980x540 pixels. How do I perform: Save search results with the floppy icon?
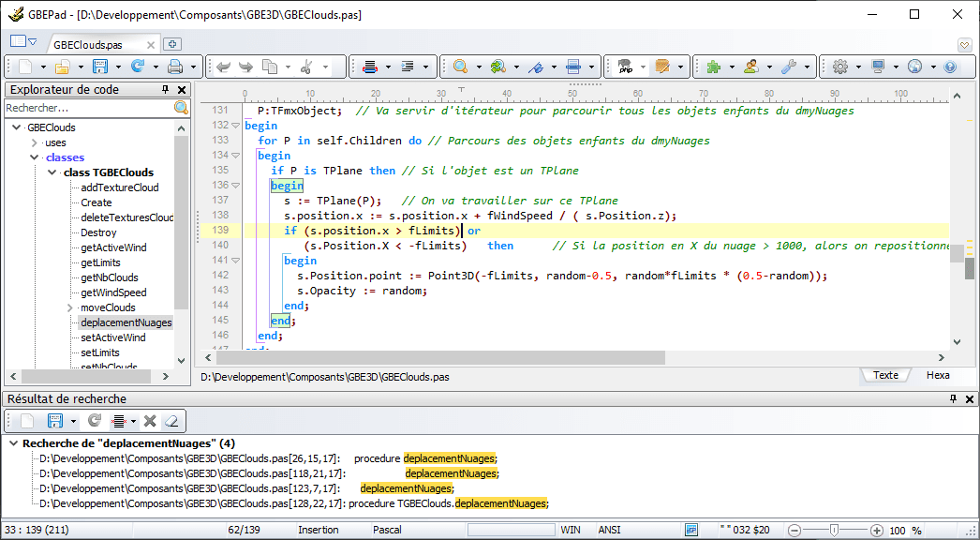(55, 421)
